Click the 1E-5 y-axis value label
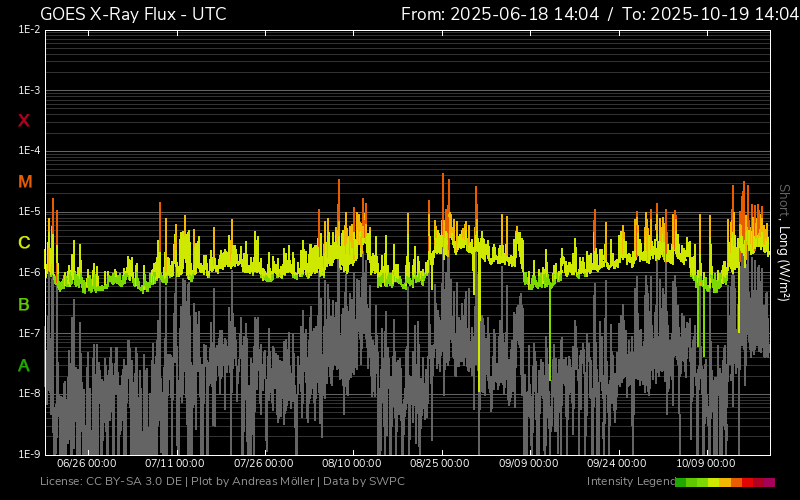Image resolution: width=800 pixels, height=500 pixels. pos(29,212)
